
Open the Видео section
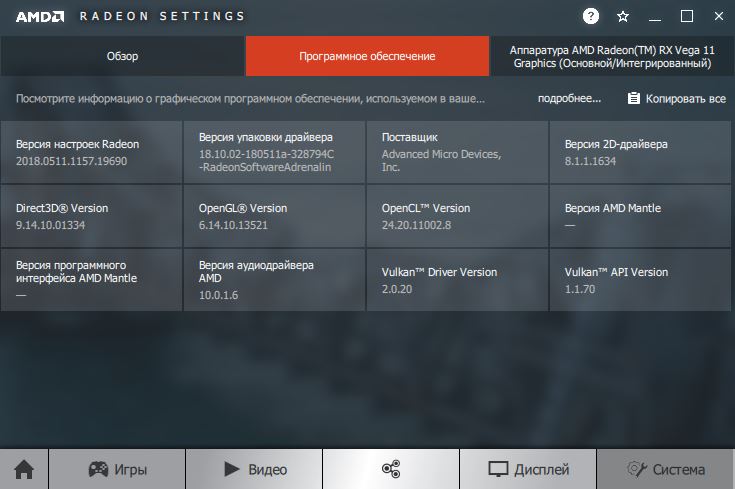point(254,469)
